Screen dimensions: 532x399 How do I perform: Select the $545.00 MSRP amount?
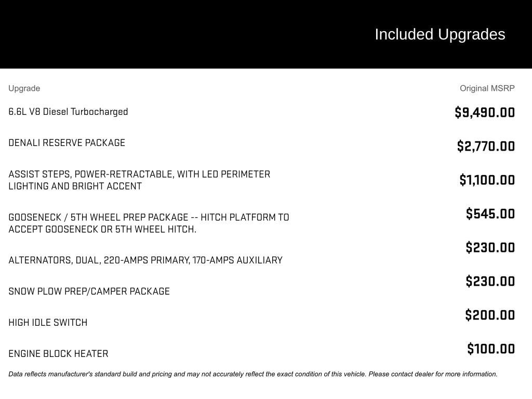490,214
